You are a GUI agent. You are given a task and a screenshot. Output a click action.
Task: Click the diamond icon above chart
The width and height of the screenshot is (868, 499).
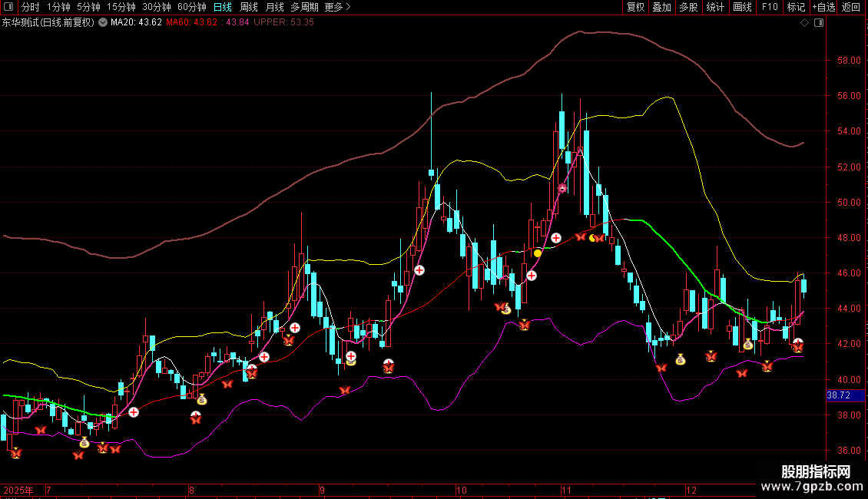(805, 23)
